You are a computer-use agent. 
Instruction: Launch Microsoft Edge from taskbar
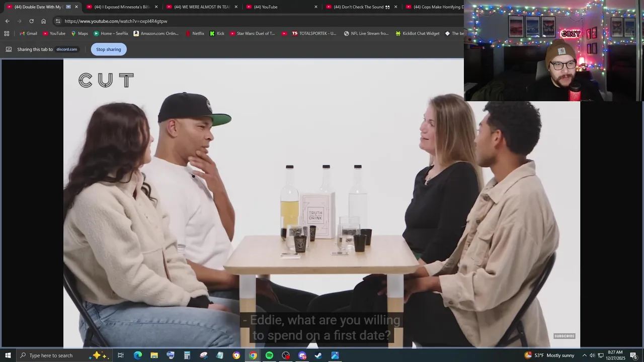click(137, 355)
